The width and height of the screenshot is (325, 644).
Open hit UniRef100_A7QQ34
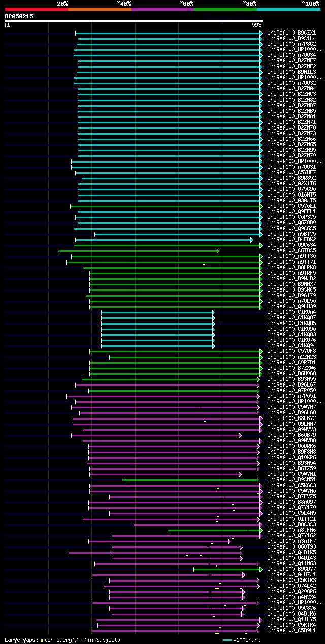(292, 55)
